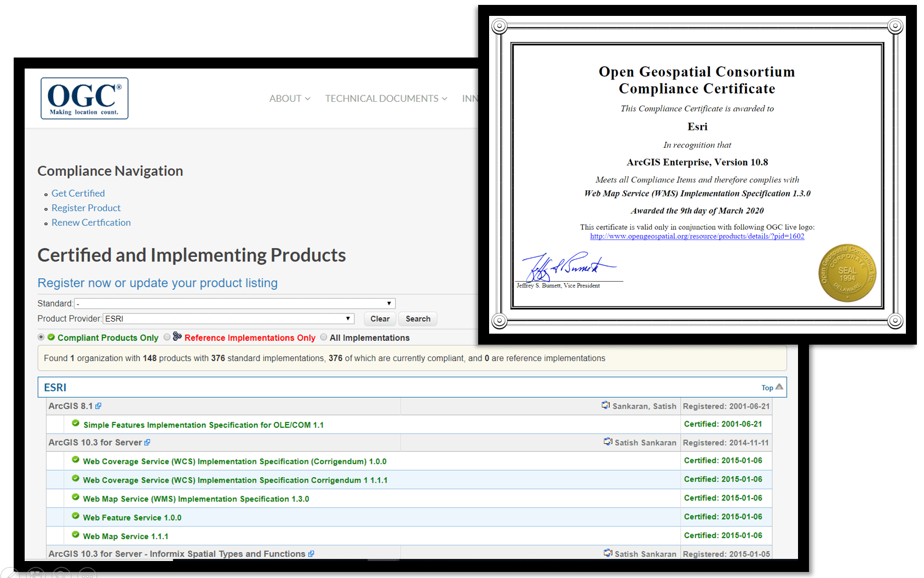Viewport: 924px width, 578px height.
Task: Click the OGC logo
Action: pyautogui.click(x=84, y=98)
